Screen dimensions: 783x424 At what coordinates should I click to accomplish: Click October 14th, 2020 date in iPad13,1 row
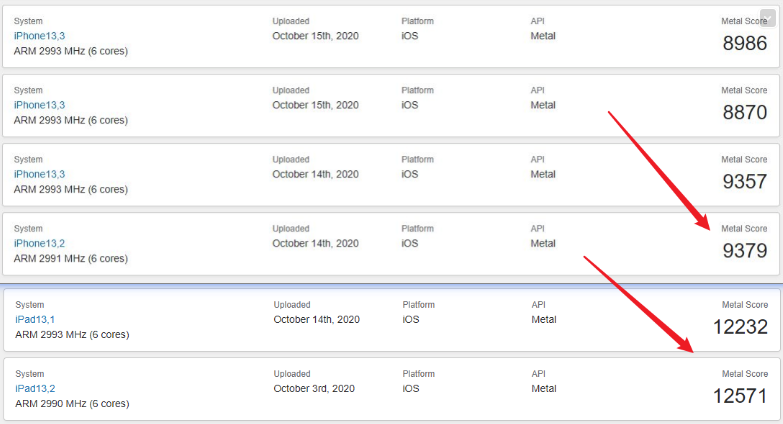317,320
